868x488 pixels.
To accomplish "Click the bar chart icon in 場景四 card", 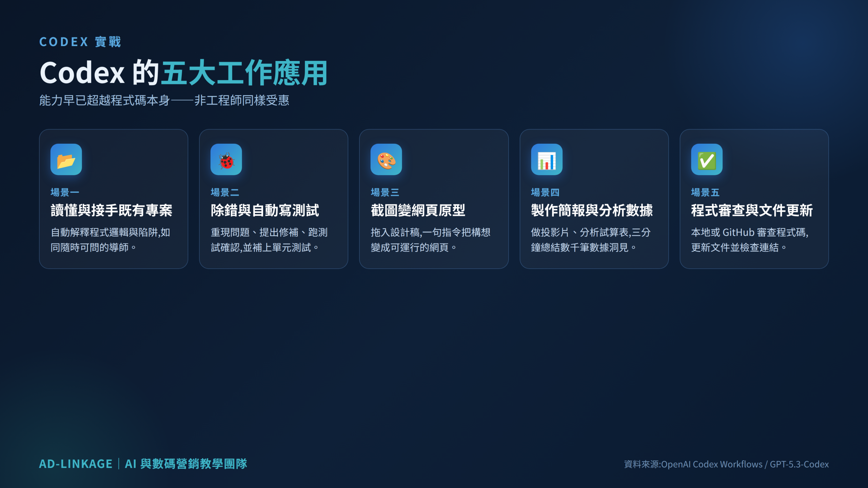I will [x=547, y=160].
